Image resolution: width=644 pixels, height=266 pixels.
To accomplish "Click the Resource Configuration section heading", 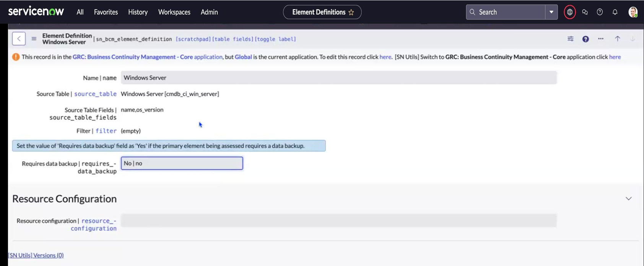I will (64, 199).
